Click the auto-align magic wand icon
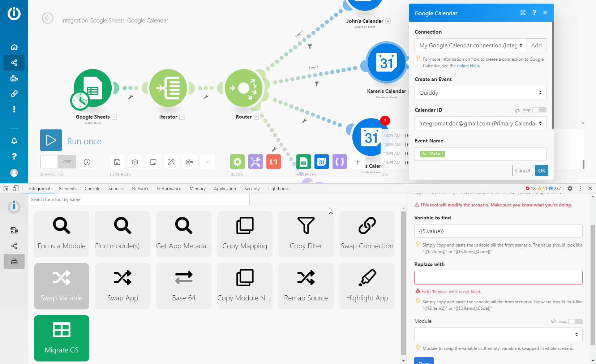Viewport: 596px width, 364px height. (x=171, y=162)
